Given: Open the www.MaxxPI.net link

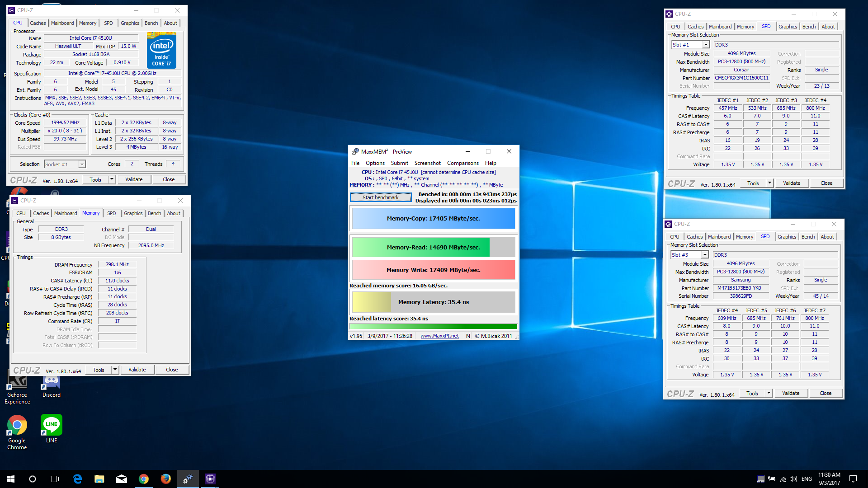Looking at the screenshot, I should (439, 336).
